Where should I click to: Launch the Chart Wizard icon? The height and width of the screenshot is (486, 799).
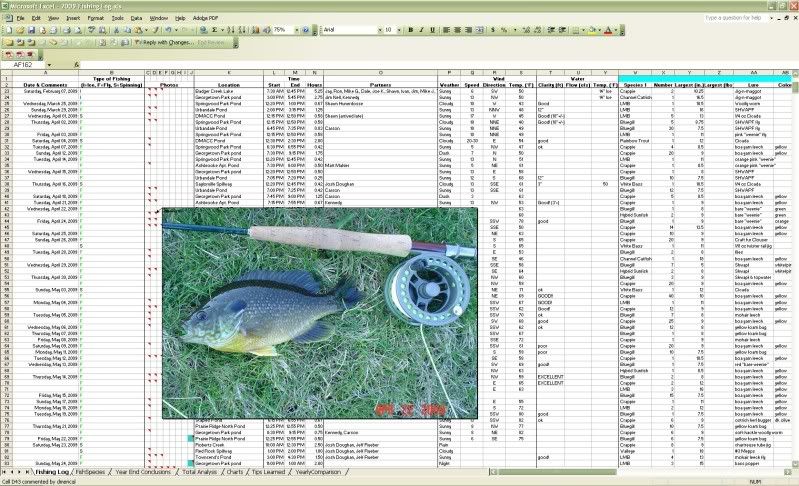tap(255, 30)
